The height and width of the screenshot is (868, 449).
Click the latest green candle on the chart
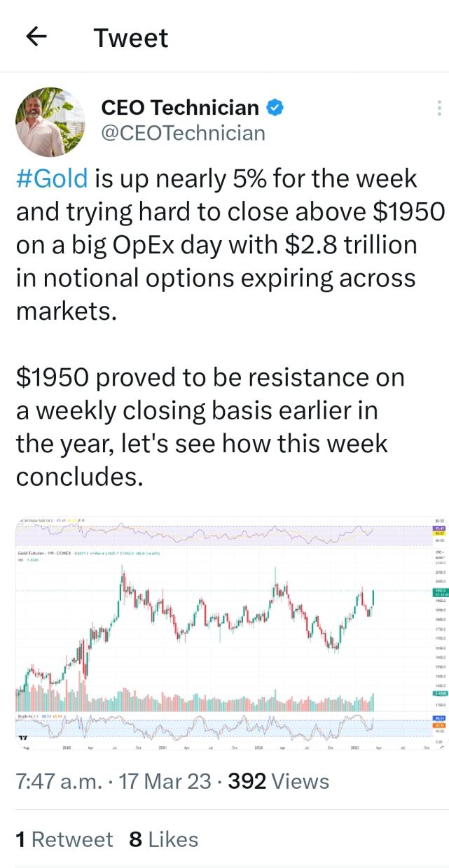coord(374,599)
